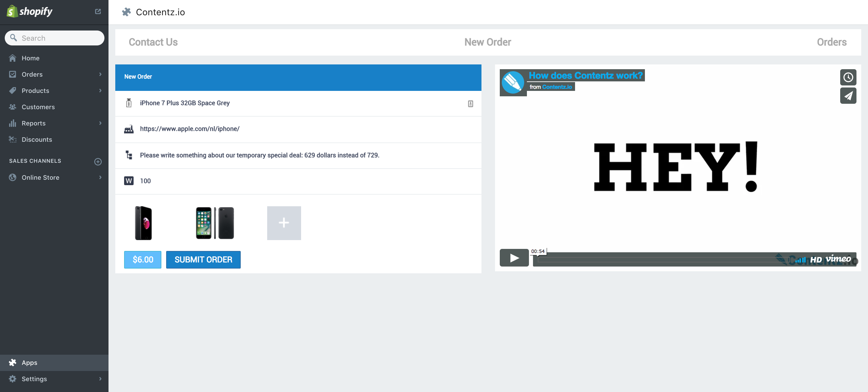Switch to the Orders tab at top right
This screenshot has width=868, height=392.
click(x=832, y=42)
